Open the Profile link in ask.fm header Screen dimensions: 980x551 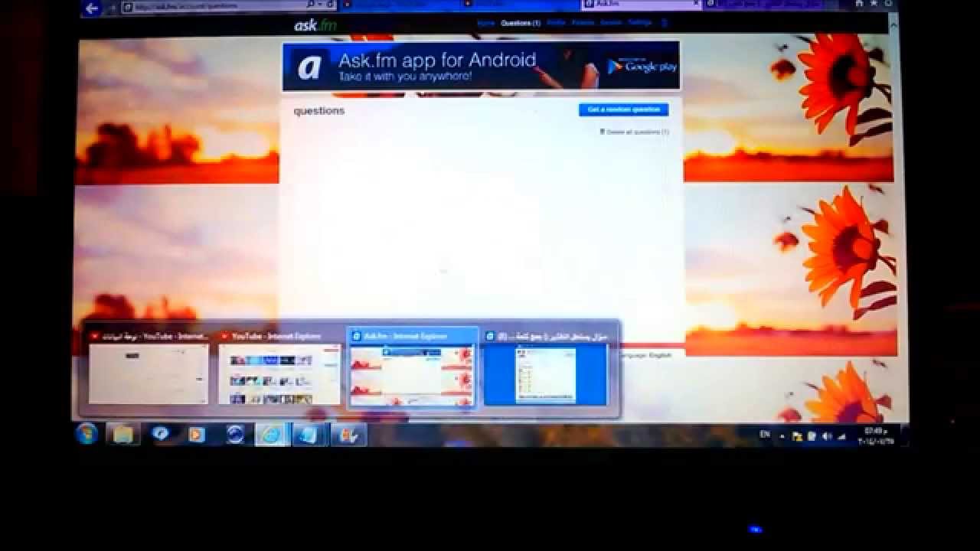point(556,23)
